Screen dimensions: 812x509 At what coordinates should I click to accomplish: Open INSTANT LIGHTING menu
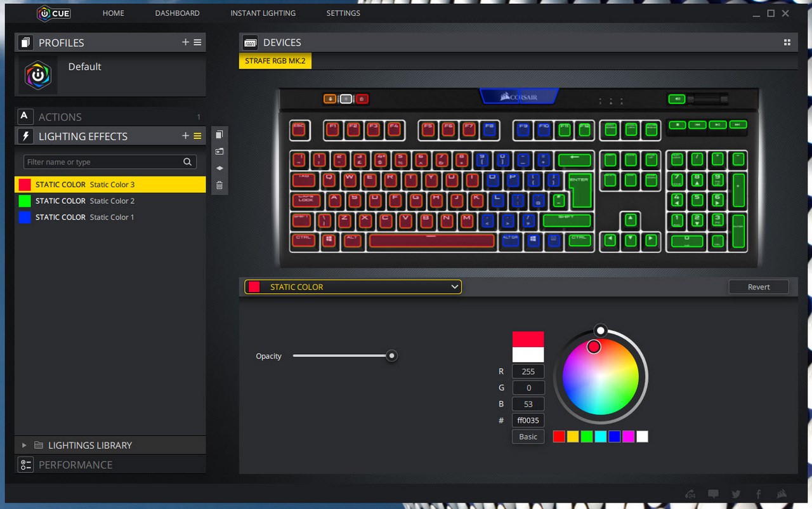click(x=263, y=13)
